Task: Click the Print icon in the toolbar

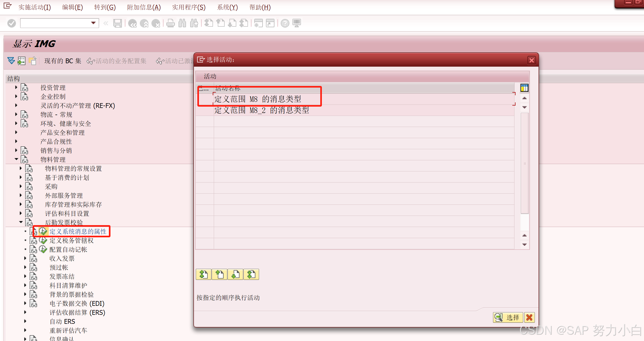Action: click(x=170, y=23)
